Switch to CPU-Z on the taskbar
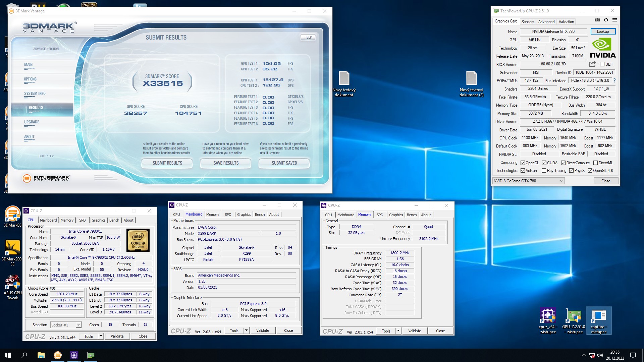 pos(74,355)
